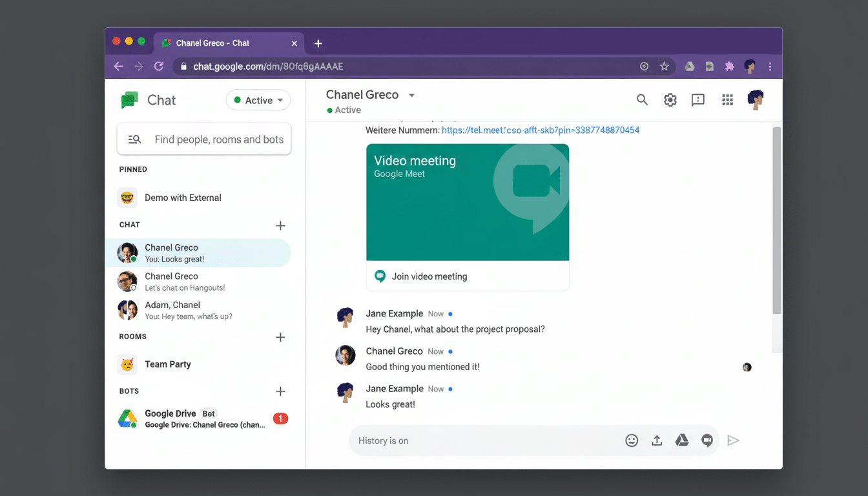Image resolution: width=868 pixels, height=496 pixels.
Task: Join the video meeting
Action: pyautogui.click(x=428, y=276)
